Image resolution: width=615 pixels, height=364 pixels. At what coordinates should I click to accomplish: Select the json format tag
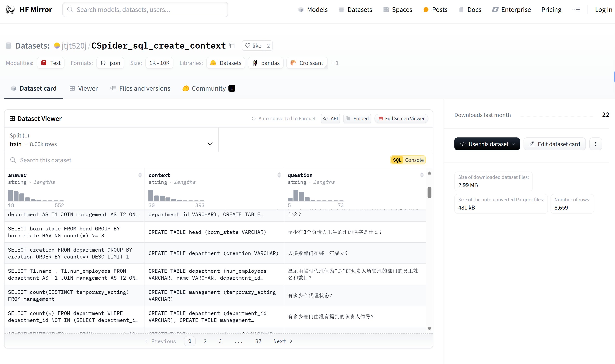[110, 63]
